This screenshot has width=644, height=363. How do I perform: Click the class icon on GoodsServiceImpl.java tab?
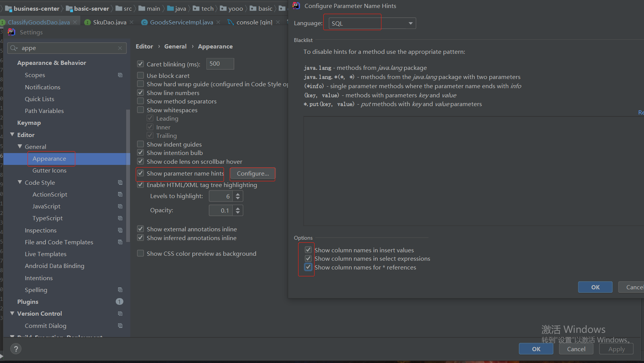144,22
